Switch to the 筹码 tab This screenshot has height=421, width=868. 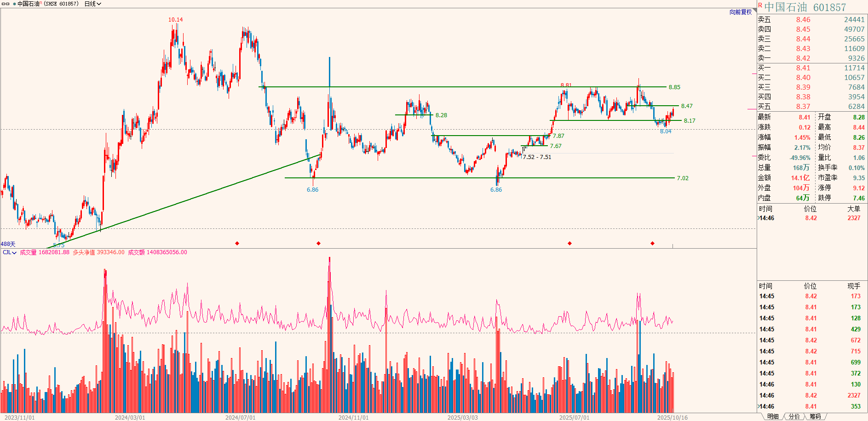815,416
